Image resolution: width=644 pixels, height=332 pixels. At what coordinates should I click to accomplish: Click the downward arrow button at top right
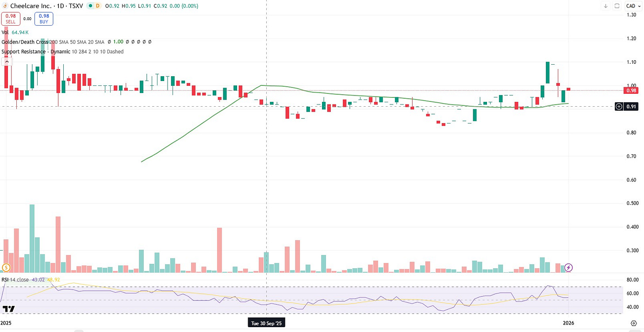coord(606,6)
